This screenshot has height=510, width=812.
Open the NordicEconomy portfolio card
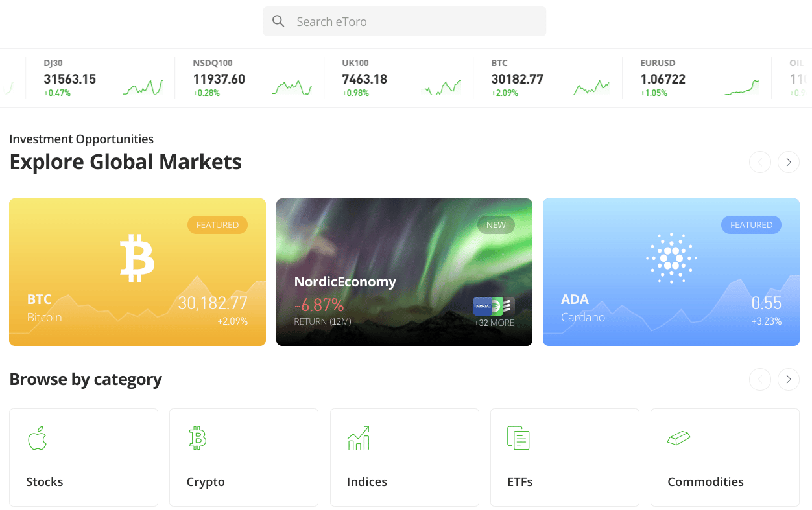(404, 272)
